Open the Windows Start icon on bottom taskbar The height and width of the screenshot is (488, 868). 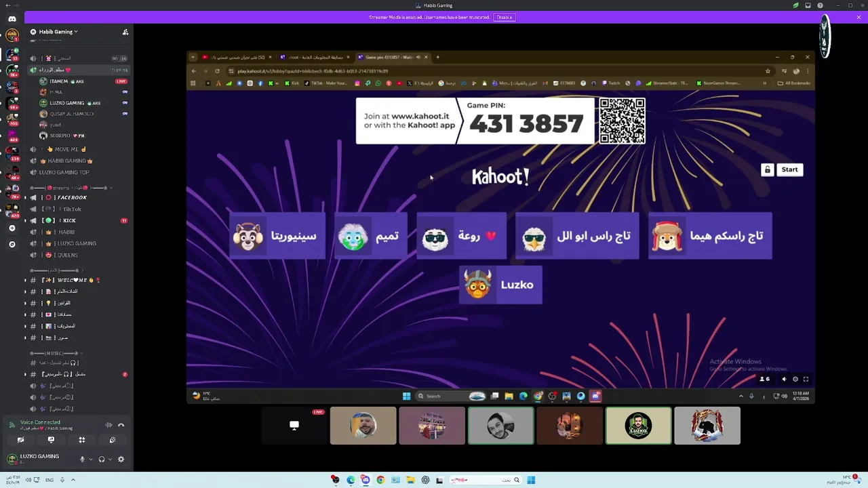coord(531,480)
